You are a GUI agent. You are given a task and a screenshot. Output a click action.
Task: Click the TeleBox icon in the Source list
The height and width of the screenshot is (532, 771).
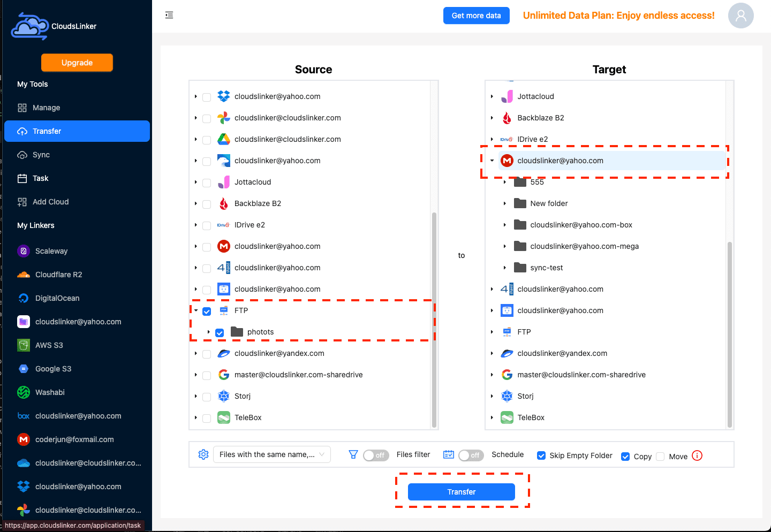[x=224, y=417]
